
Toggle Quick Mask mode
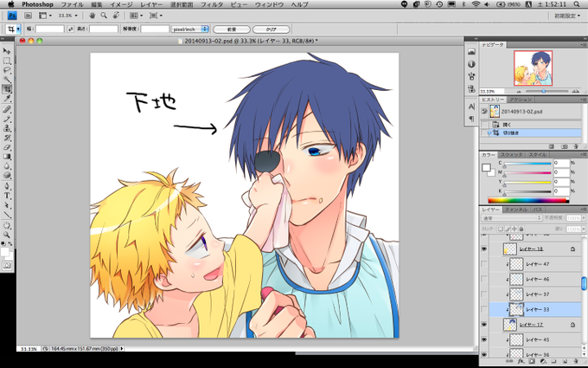(x=7, y=266)
